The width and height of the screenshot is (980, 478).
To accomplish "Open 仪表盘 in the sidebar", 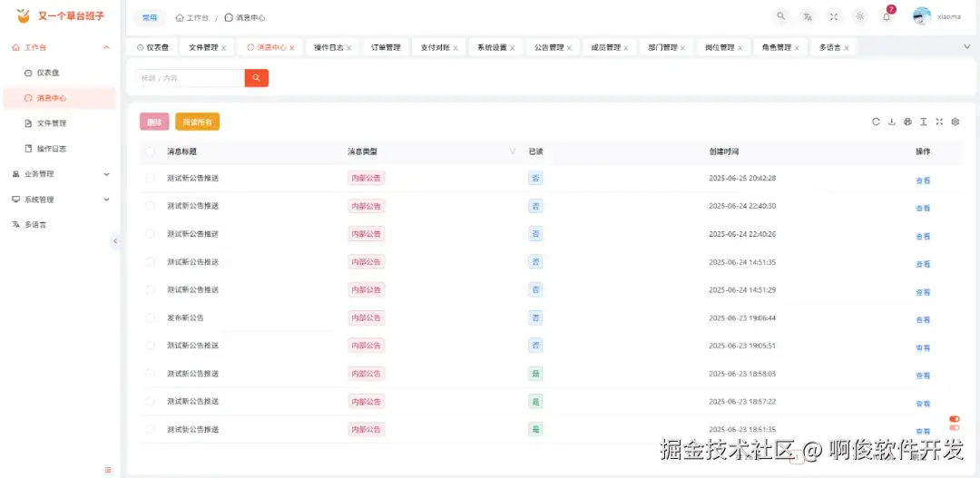I will (59, 73).
